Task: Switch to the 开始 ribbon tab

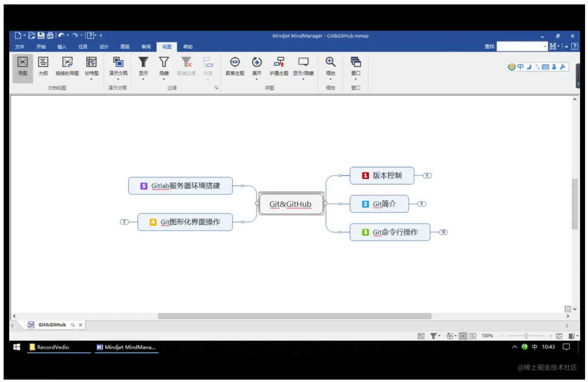Action: click(41, 47)
